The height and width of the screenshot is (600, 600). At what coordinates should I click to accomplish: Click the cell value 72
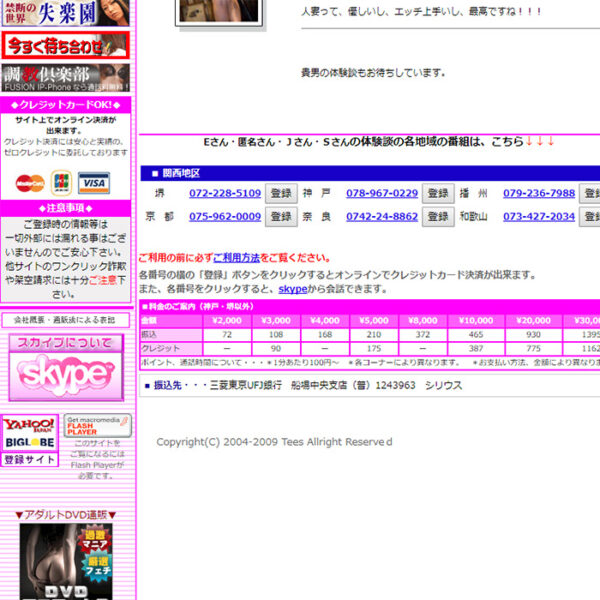pyautogui.click(x=227, y=335)
